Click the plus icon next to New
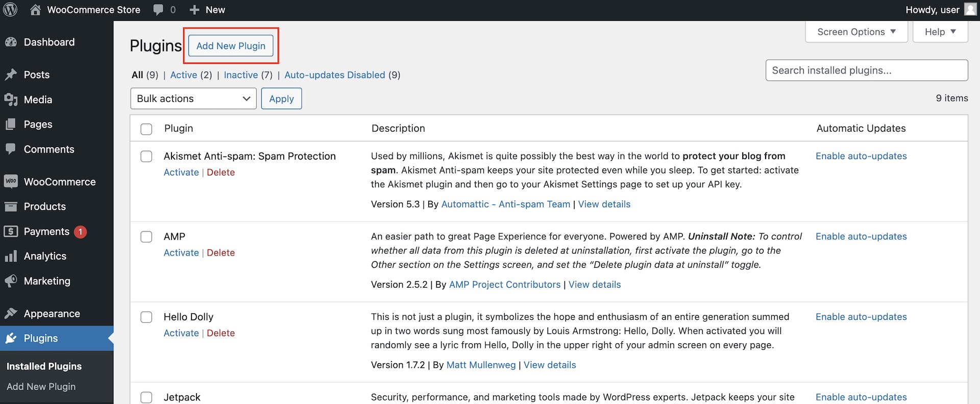The height and width of the screenshot is (404, 980). coord(194,10)
